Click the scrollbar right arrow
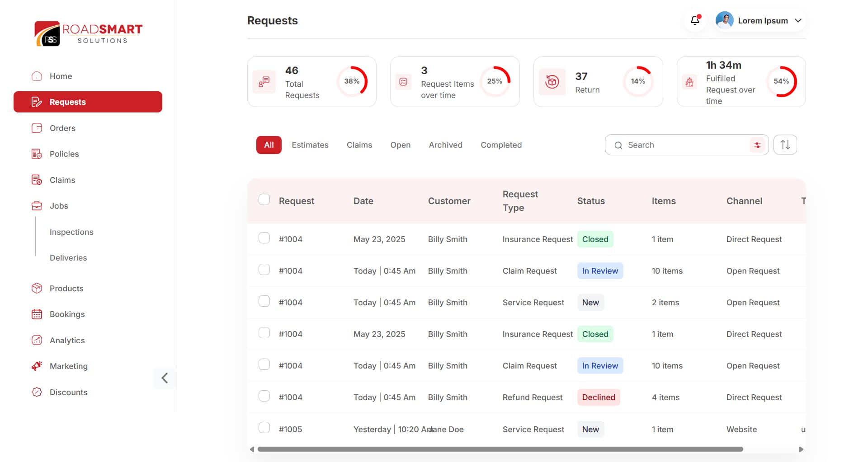 point(801,449)
